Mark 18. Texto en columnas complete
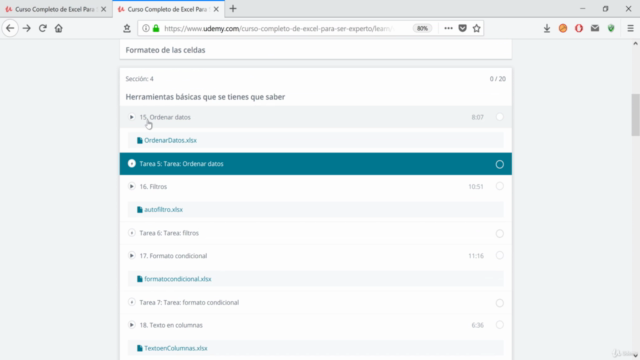Image resolution: width=640 pixels, height=360 pixels. [x=500, y=325]
